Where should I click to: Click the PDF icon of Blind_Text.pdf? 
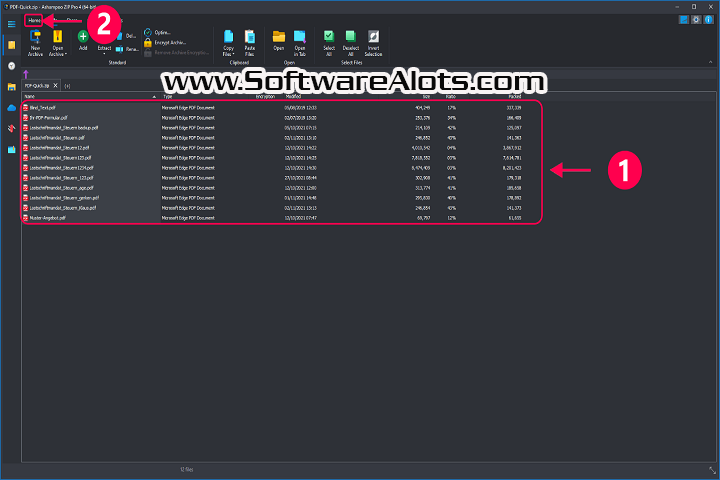tap(26, 107)
